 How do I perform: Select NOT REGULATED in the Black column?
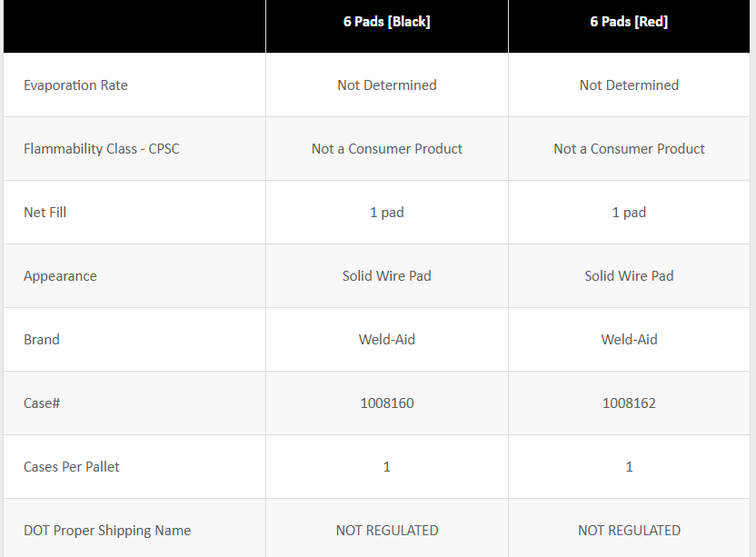(386, 531)
